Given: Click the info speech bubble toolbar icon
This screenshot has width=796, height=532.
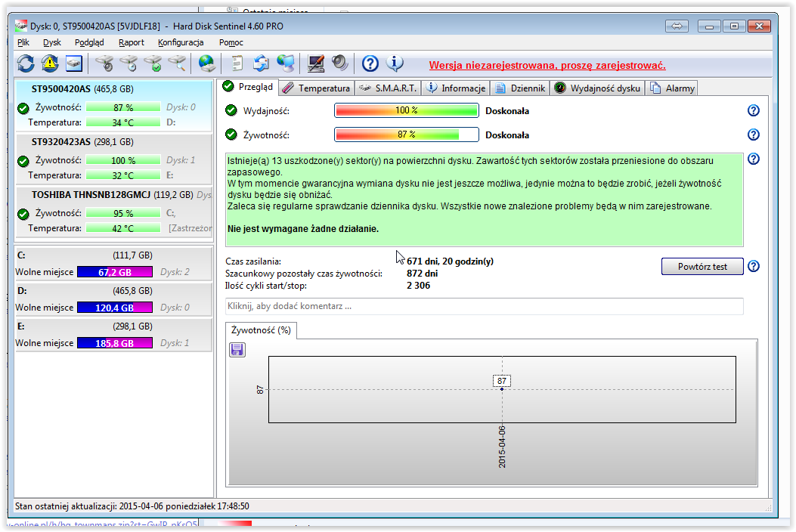Looking at the screenshot, I should point(395,63).
